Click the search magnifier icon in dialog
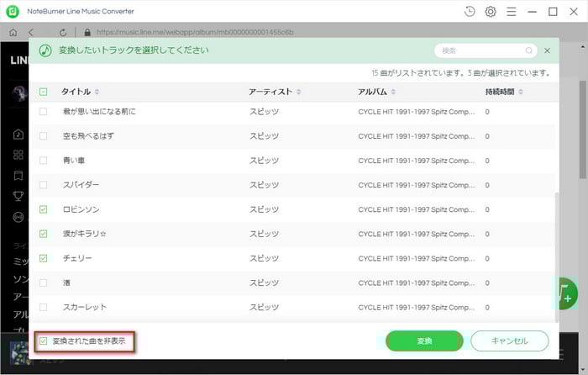The image size is (588, 375). (528, 50)
